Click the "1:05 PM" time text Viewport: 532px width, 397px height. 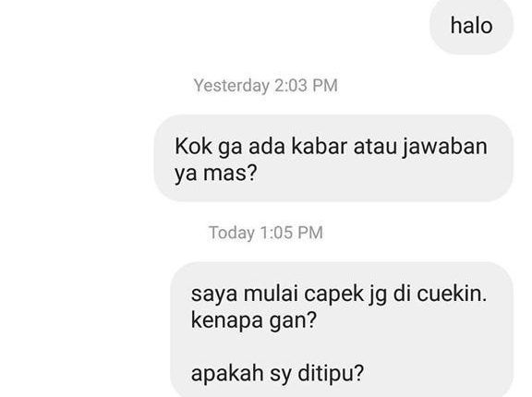[292, 233]
